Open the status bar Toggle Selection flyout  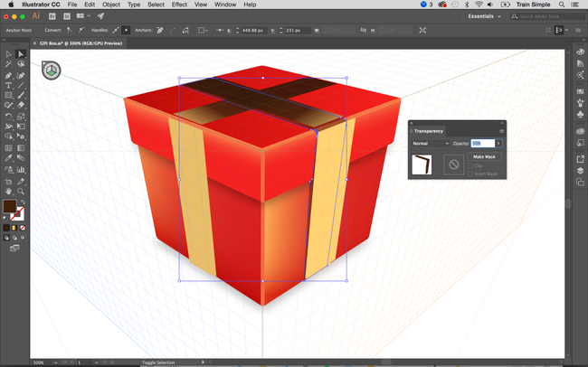(203, 362)
